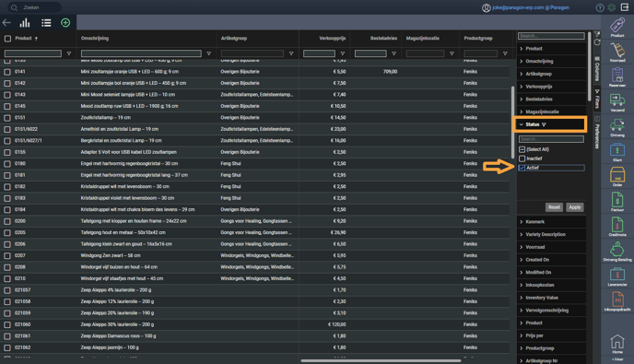This screenshot has width=634, height=364.
Task: Click the logout icon at top right
Action: pos(625,7)
